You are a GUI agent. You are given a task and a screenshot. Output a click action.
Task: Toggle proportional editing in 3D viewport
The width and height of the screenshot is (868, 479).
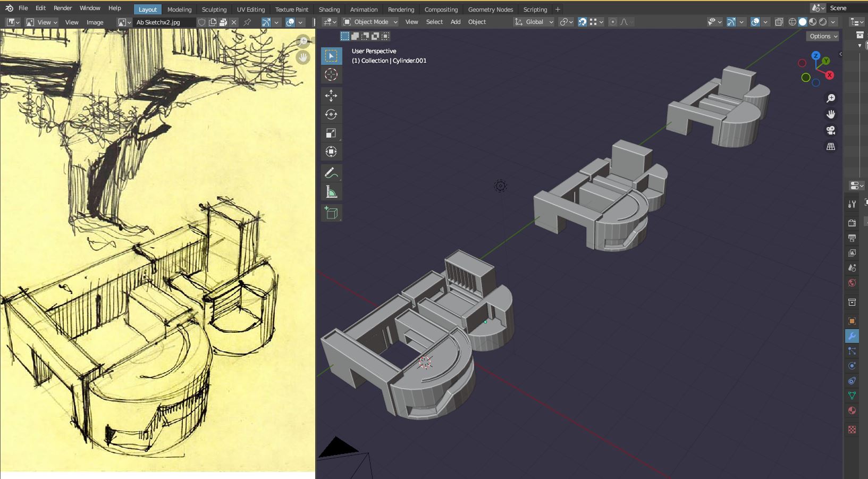[x=613, y=22]
